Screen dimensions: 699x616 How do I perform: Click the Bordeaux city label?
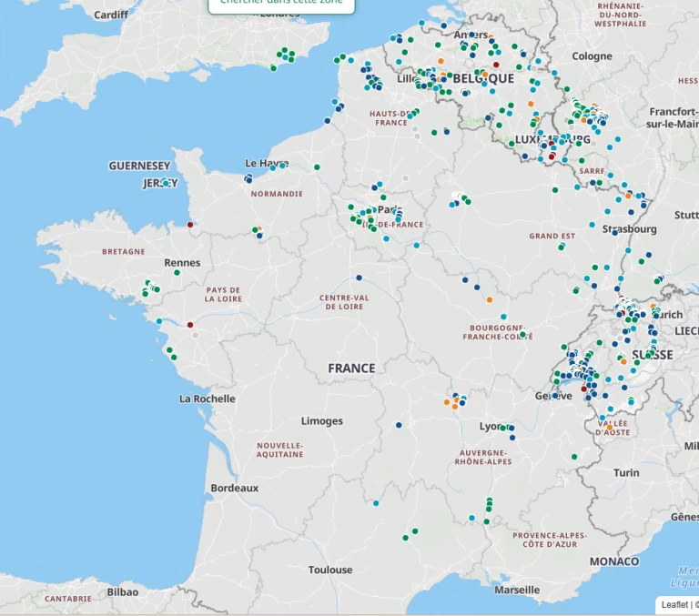tap(235, 488)
